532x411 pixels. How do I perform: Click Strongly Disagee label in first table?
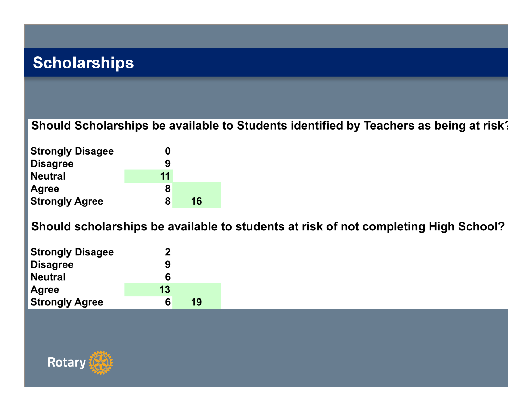click(72, 151)
